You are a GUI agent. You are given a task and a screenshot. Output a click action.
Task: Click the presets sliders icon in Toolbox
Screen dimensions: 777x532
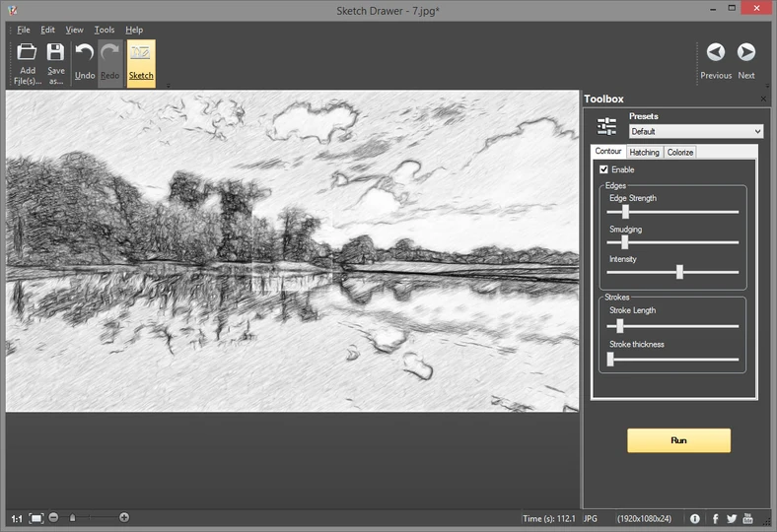pos(607,126)
